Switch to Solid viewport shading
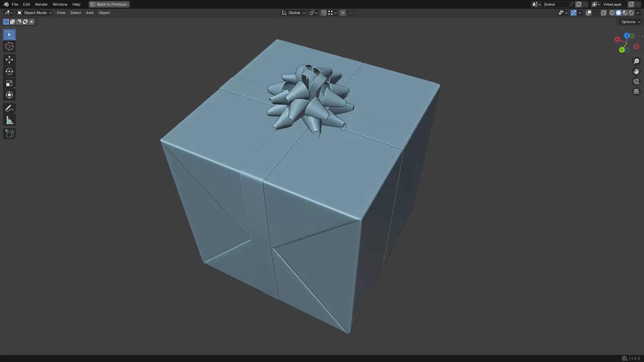The width and height of the screenshot is (644, 362). [619, 13]
